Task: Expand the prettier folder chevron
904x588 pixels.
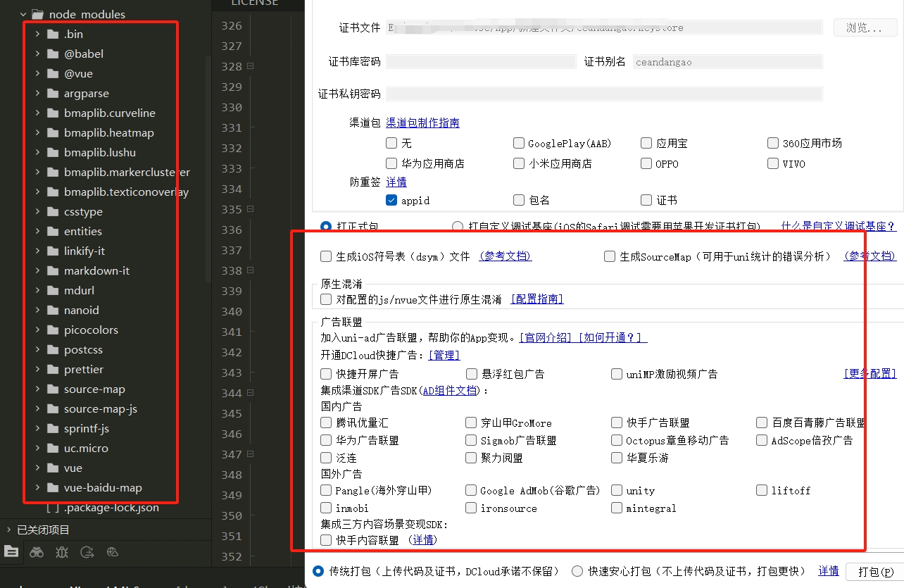Action: 37,369
